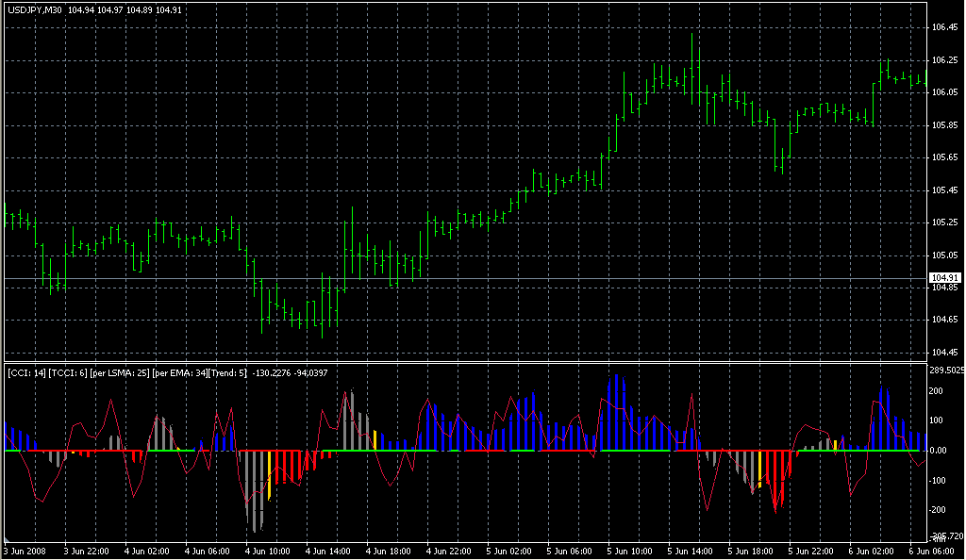
Task: Click the 4 Jun 22:00 time label
Action: pyautogui.click(x=449, y=551)
